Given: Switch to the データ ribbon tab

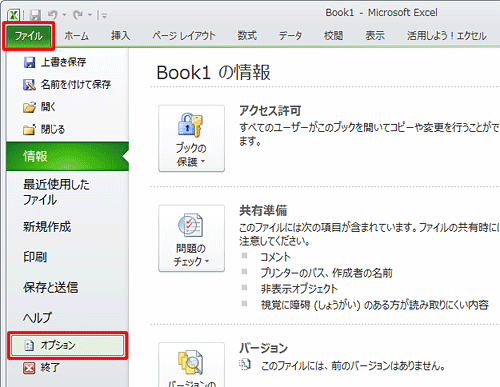Looking at the screenshot, I should (x=290, y=35).
